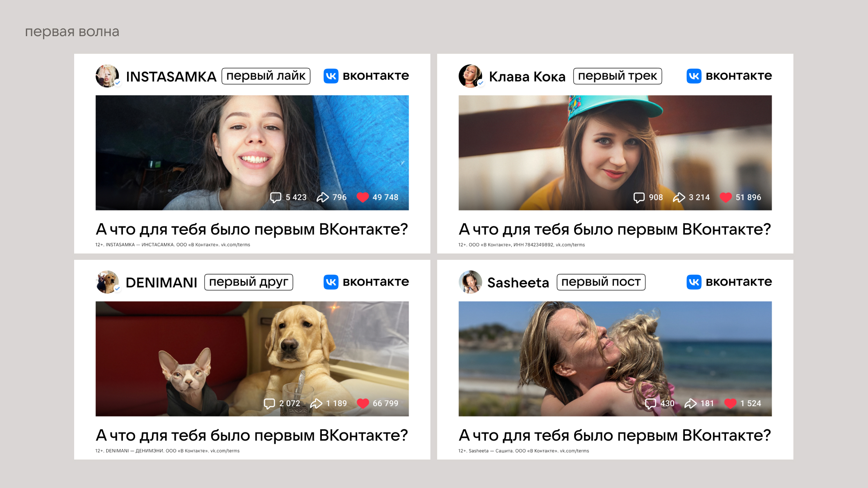Click the 'первая волна' heading
Image resolution: width=868 pixels, height=488 pixels.
click(72, 32)
